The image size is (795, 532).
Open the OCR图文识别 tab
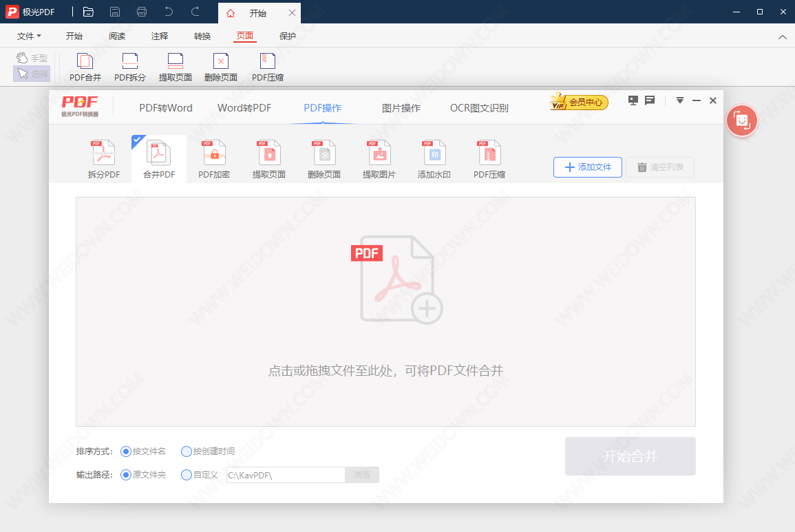[x=479, y=108]
